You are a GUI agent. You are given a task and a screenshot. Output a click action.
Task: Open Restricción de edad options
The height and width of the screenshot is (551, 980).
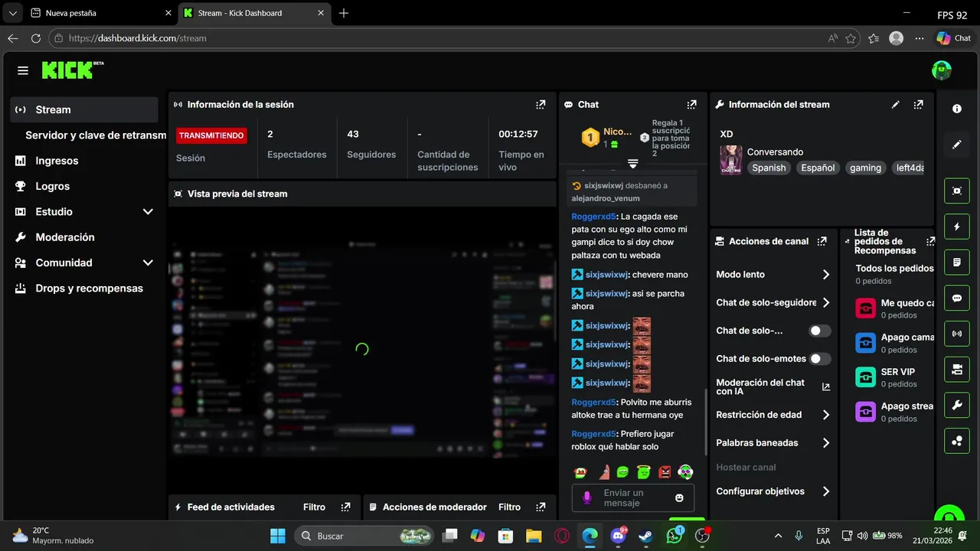(x=773, y=415)
